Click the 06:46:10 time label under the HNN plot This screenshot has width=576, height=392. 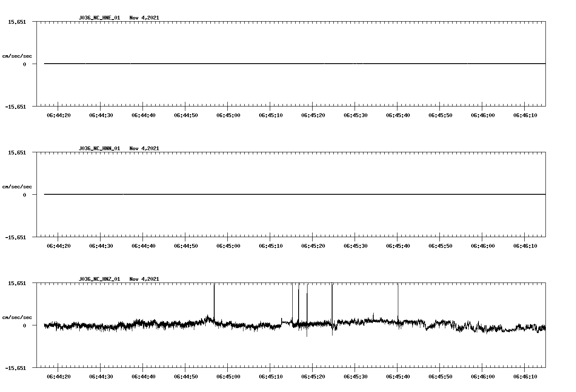coord(525,246)
